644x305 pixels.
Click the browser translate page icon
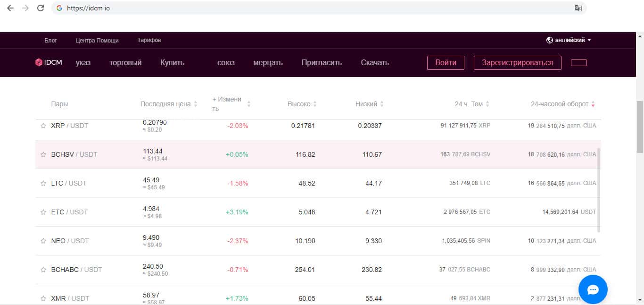[x=578, y=8]
